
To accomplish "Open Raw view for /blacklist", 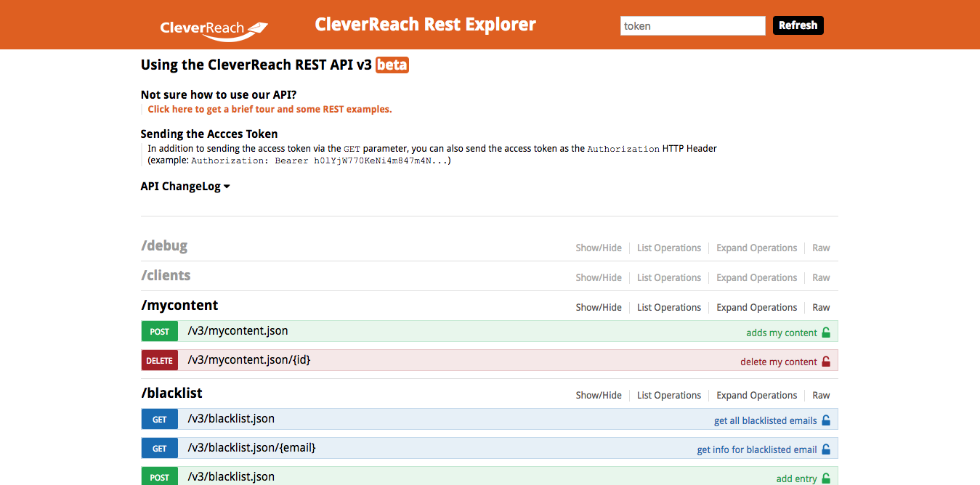I will [821, 395].
